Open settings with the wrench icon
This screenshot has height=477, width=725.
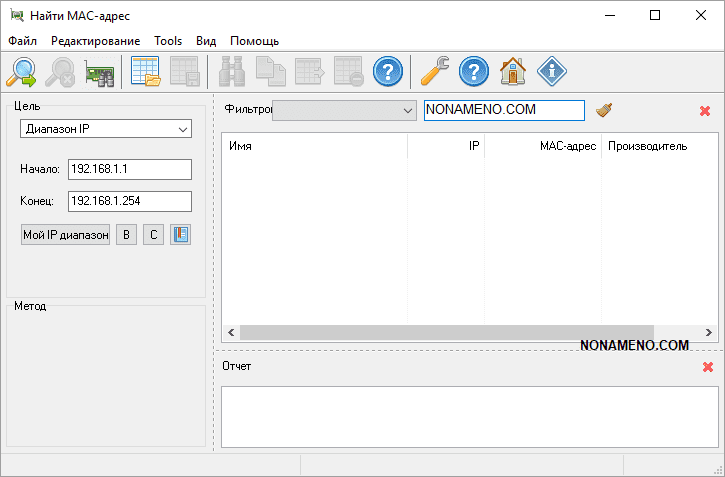click(435, 72)
